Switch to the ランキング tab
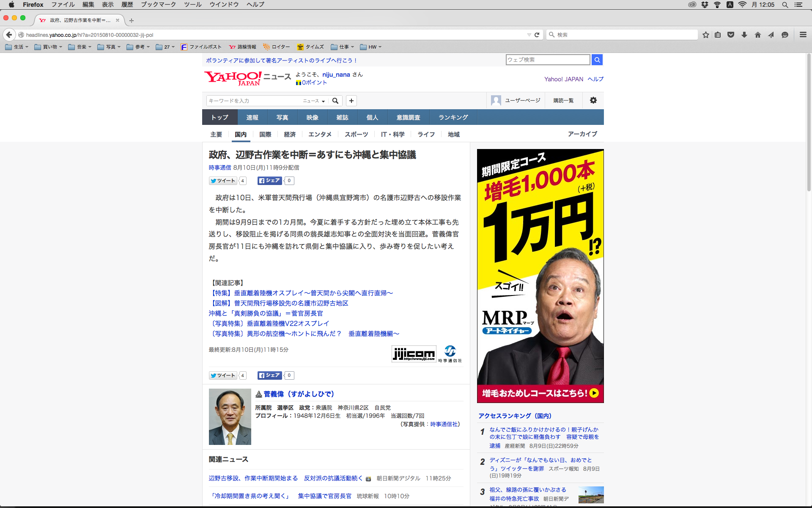The width and height of the screenshot is (812, 508). [x=453, y=117]
